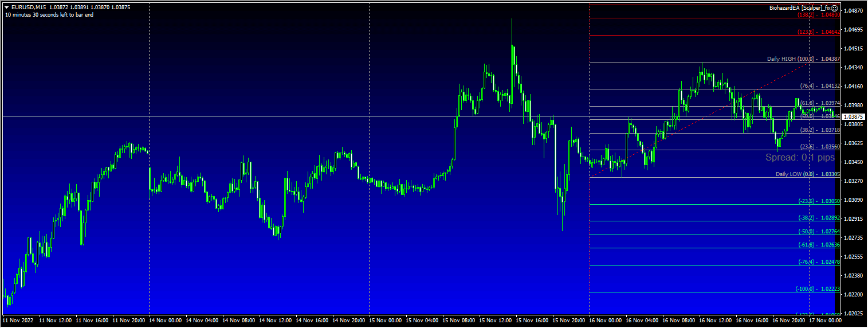Click 1.04160 on the price scale

(854, 87)
